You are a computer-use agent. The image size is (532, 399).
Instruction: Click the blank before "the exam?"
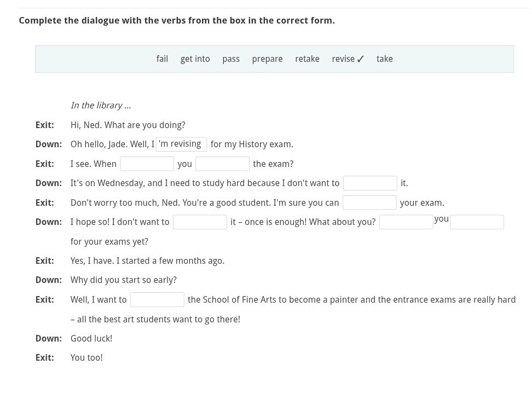point(222,163)
